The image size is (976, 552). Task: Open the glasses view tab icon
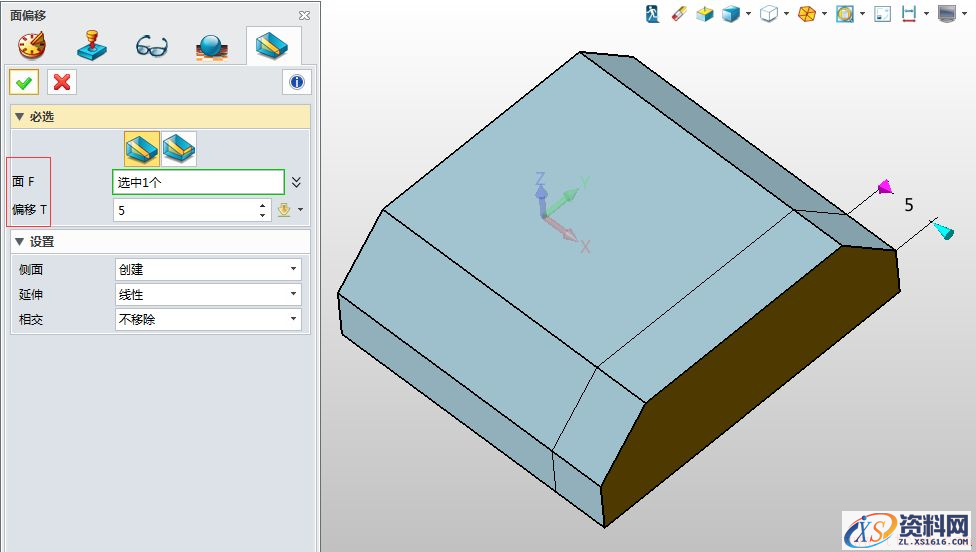click(x=151, y=46)
